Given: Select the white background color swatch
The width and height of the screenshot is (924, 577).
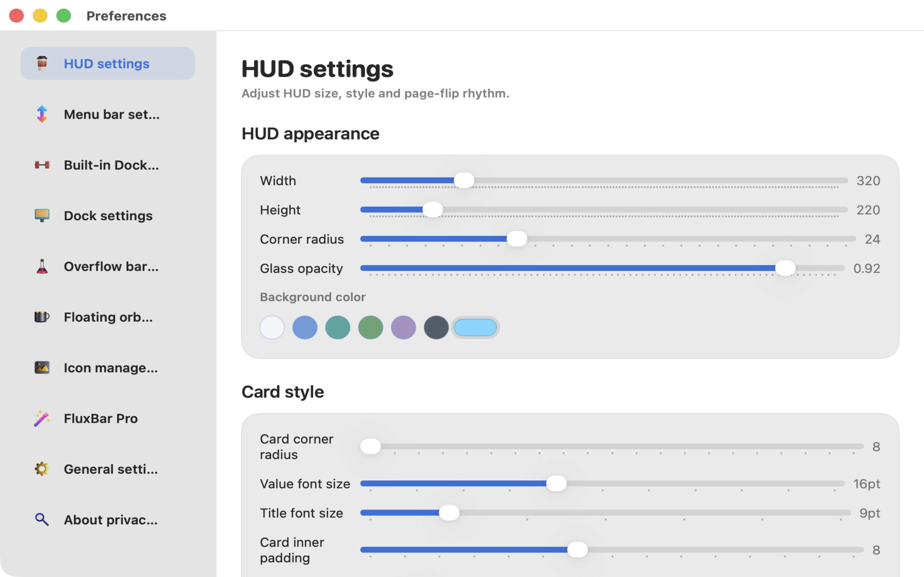Looking at the screenshot, I should pyautogui.click(x=272, y=327).
